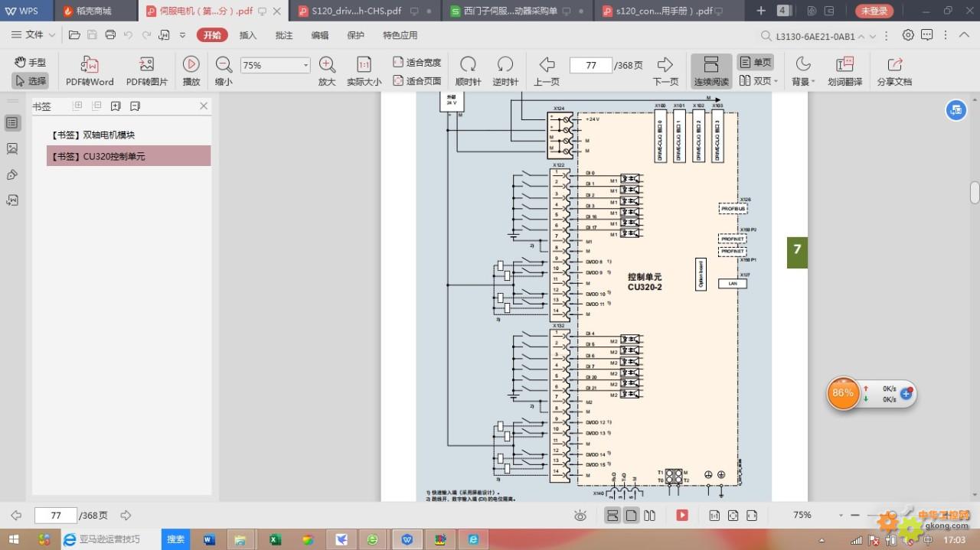Go to next page (下一页)
The width and height of the screenshot is (980, 550).
[x=665, y=71]
